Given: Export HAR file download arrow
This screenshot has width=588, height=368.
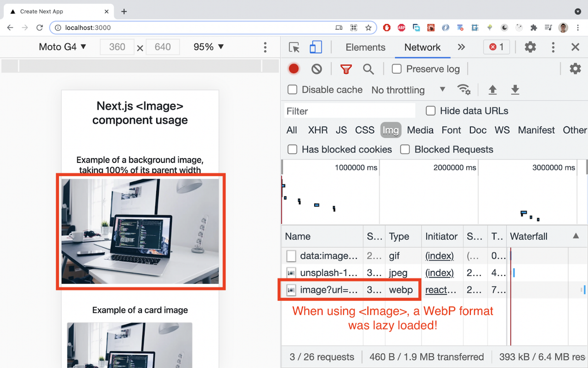Looking at the screenshot, I should [x=515, y=90].
